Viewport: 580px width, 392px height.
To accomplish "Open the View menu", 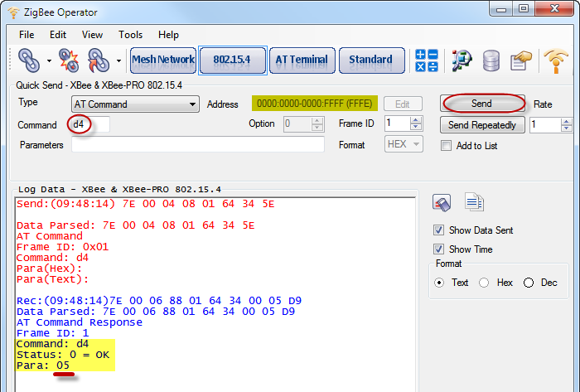I will (92, 35).
